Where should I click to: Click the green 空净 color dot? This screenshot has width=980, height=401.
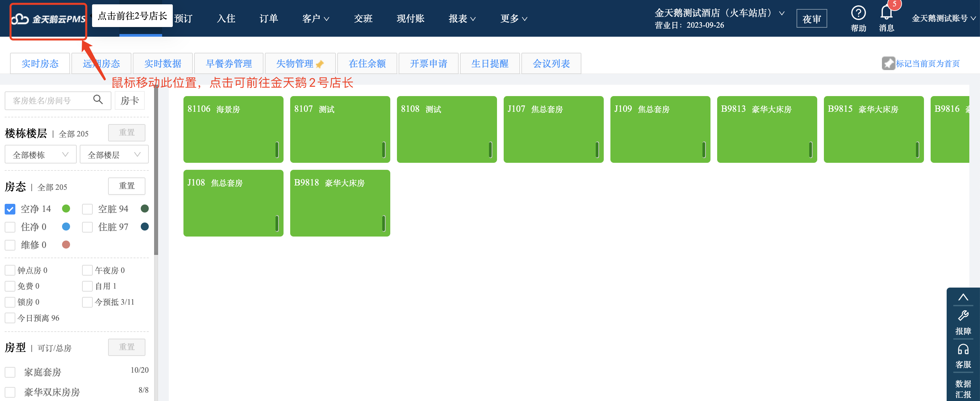pos(66,209)
